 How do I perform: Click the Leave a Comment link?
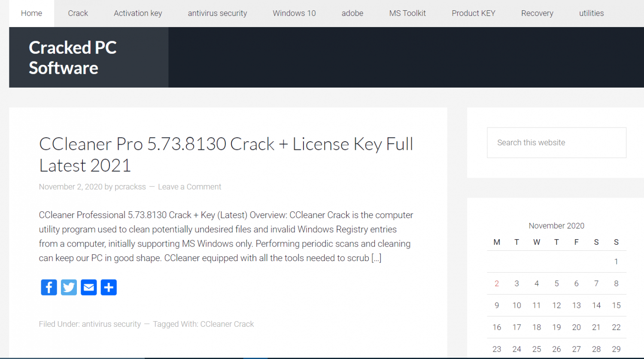pos(189,187)
